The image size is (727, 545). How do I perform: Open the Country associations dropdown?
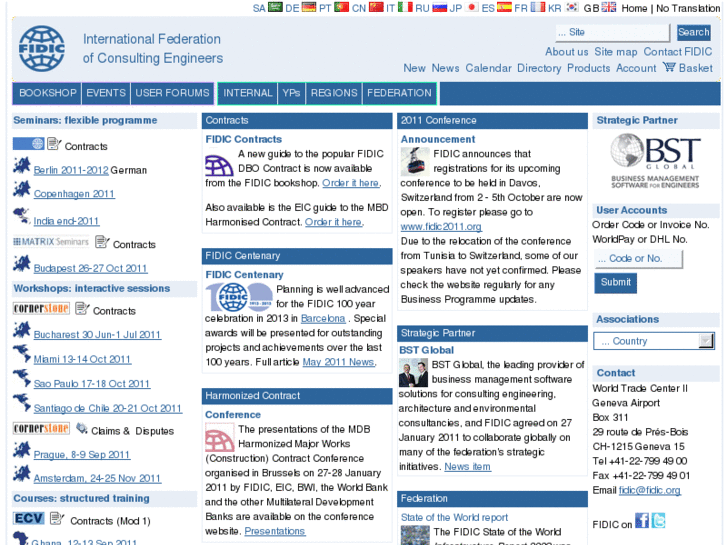(x=654, y=341)
